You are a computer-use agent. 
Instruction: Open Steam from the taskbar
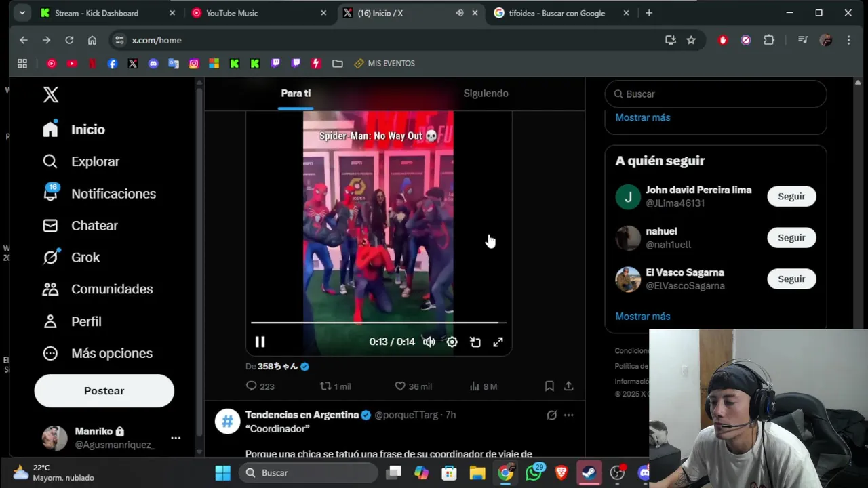tap(589, 473)
